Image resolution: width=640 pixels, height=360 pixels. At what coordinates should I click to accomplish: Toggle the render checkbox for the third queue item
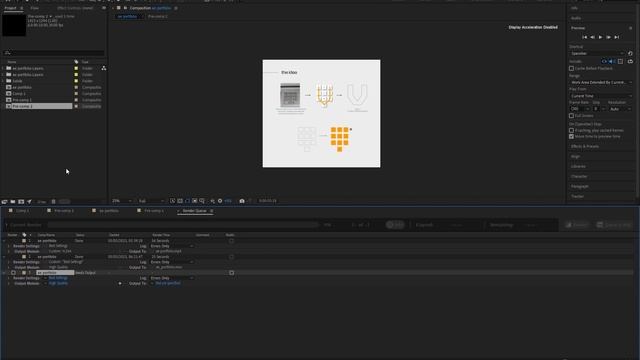point(13,273)
